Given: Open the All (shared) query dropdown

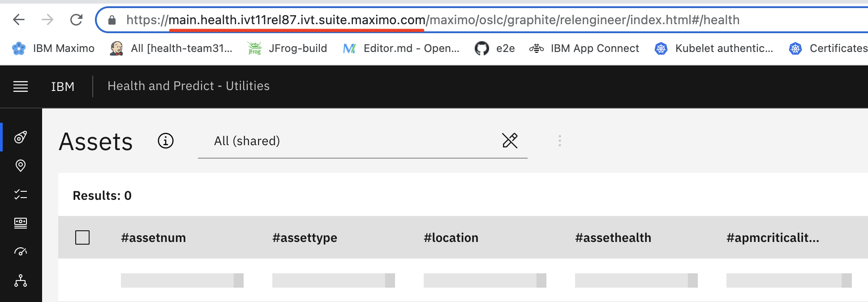Looking at the screenshot, I should pos(363,141).
